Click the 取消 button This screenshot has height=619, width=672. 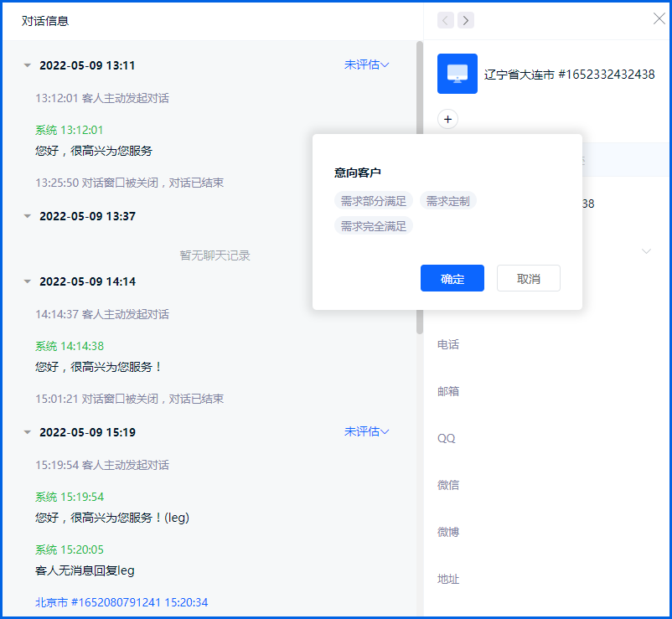[528, 279]
